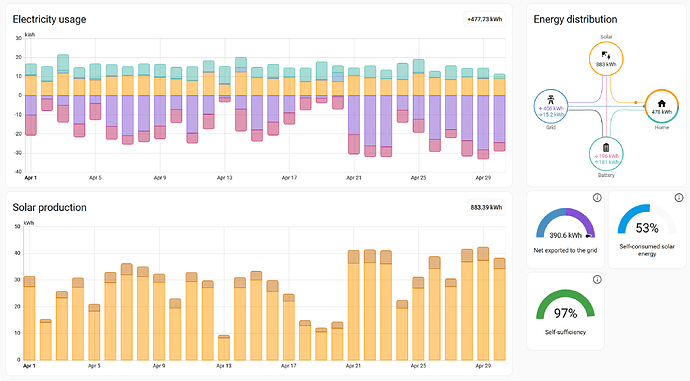Click the Electricity usage card title
The image size is (690, 381).
click(x=49, y=19)
